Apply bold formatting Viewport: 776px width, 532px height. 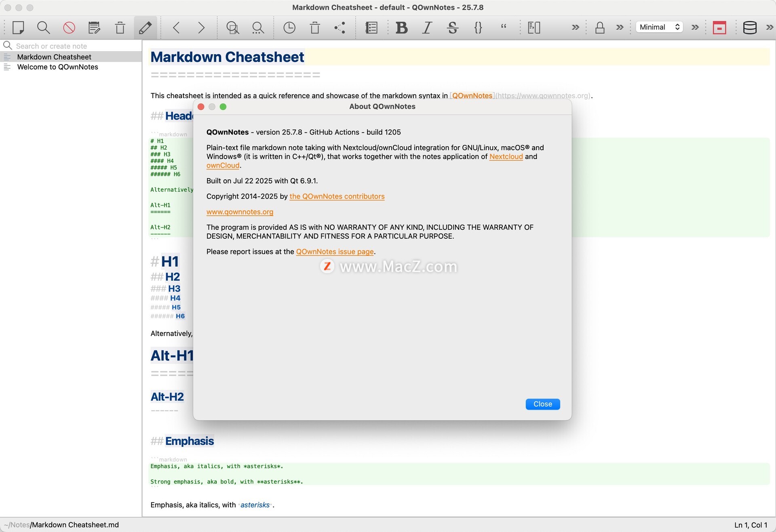401,27
